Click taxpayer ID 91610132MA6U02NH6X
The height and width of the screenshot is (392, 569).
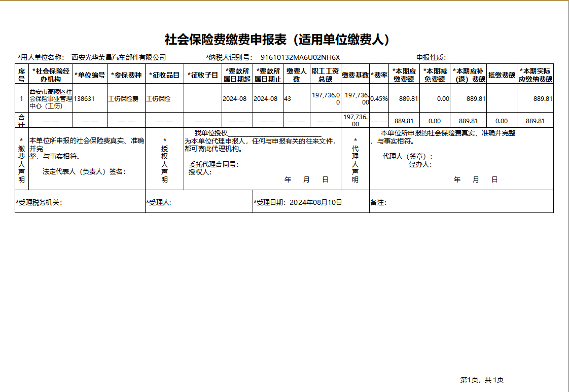(x=300, y=57)
